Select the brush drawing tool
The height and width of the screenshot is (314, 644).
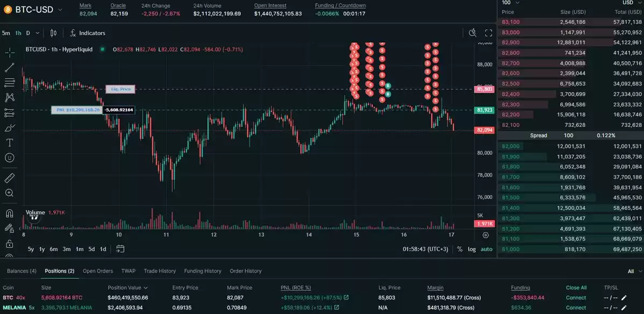pyautogui.click(x=10, y=128)
